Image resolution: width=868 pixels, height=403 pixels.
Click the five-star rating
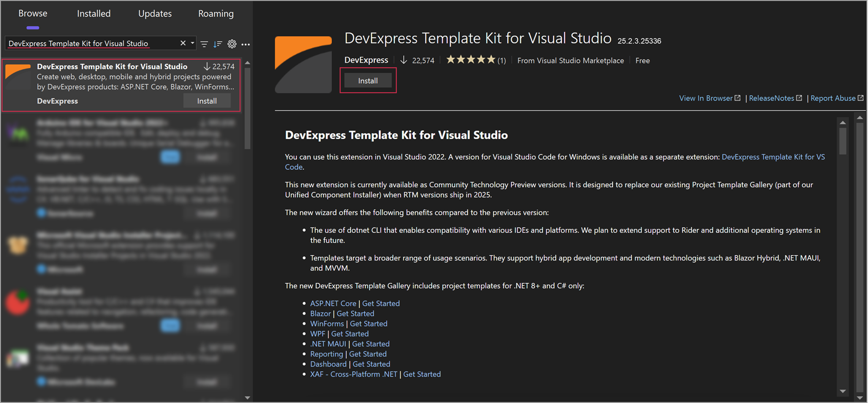471,59
